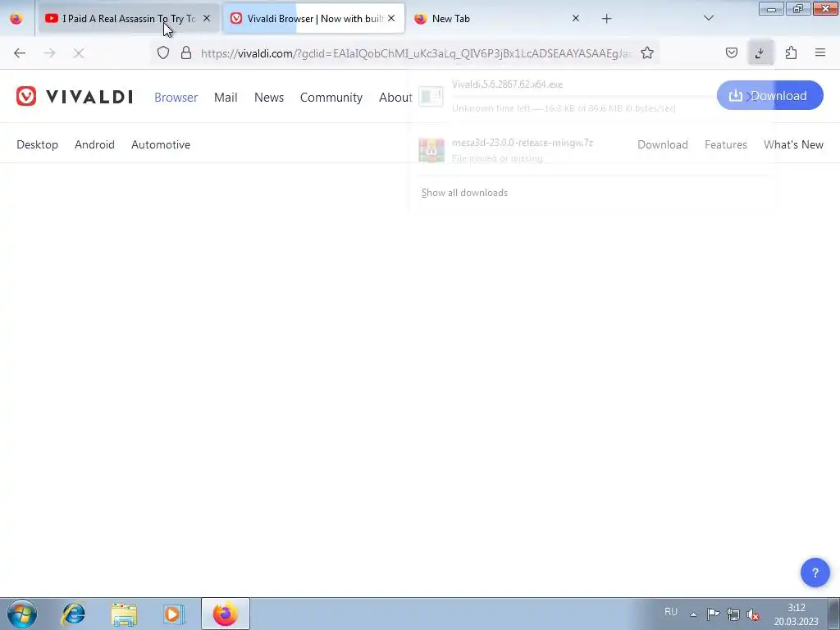This screenshot has height=630, width=840.
Task: Open the network tray icon
Action: point(733,614)
